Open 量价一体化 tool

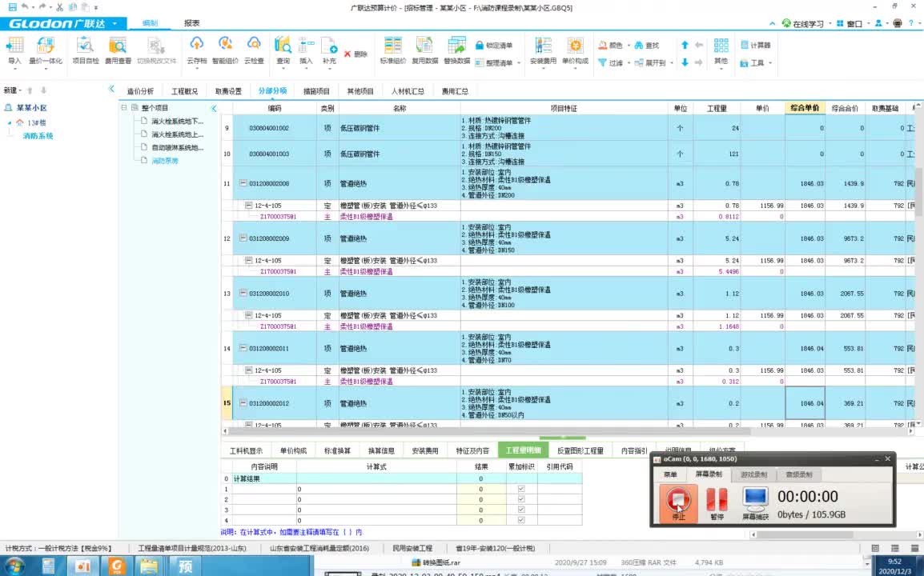46,50
